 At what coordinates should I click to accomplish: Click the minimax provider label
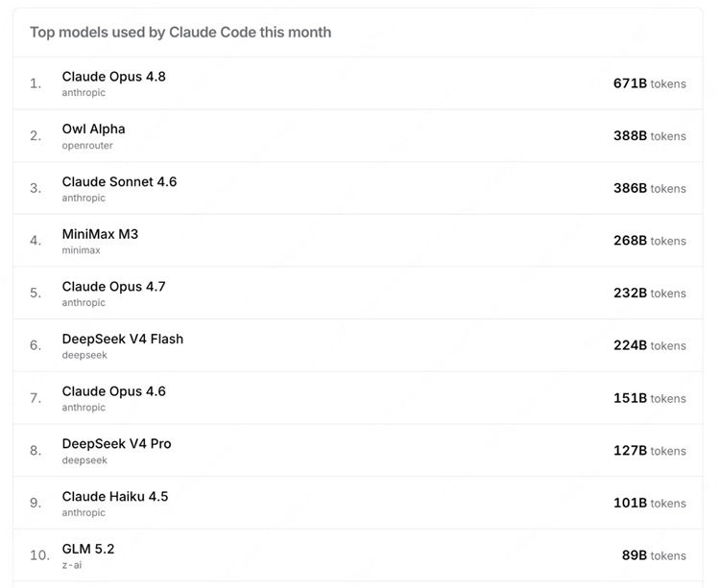click(x=82, y=250)
